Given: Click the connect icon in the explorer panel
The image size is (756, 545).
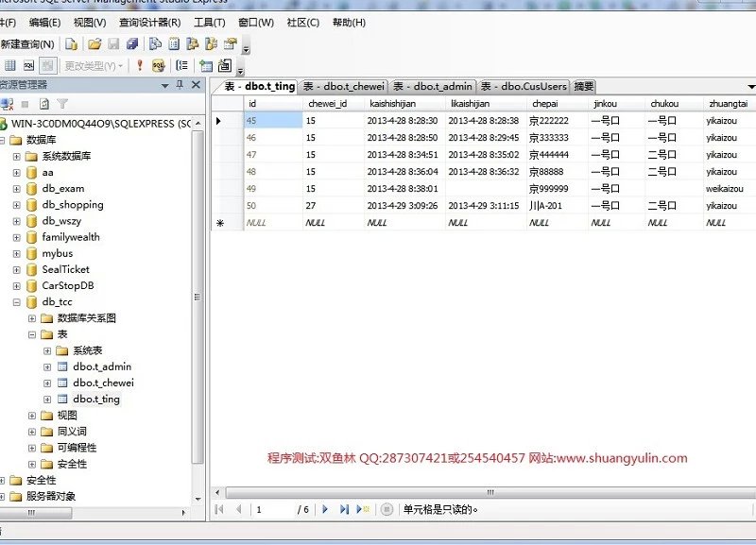Looking at the screenshot, I should click(7, 104).
